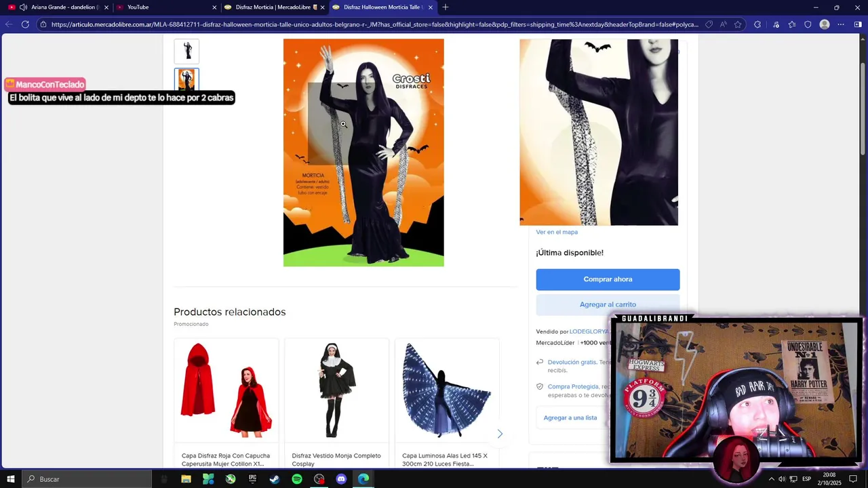The height and width of the screenshot is (488, 868).
Task: Activate the Read aloud icon
Action: tap(724, 24)
